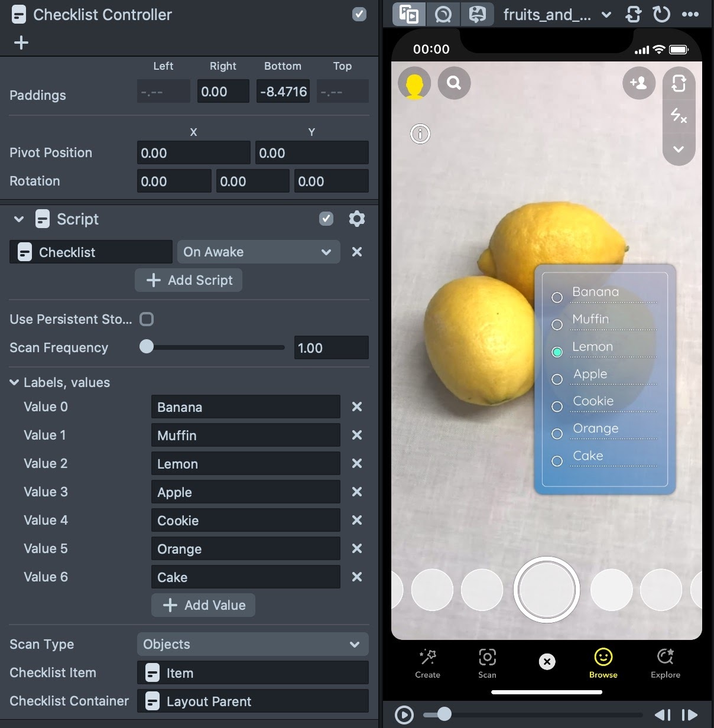Click the Add Value button
This screenshot has width=714, height=728.
pyautogui.click(x=203, y=605)
